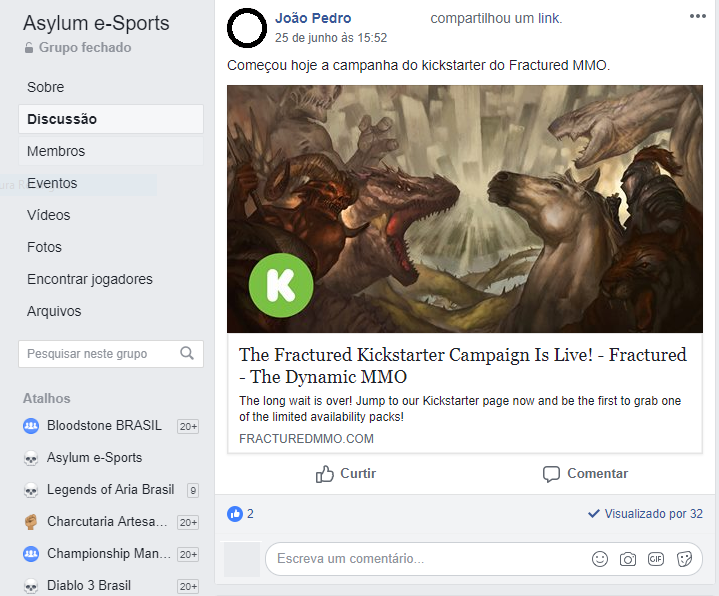Go to Legends of Aria Brasil group
The width and height of the screenshot is (719, 596).
(x=111, y=490)
